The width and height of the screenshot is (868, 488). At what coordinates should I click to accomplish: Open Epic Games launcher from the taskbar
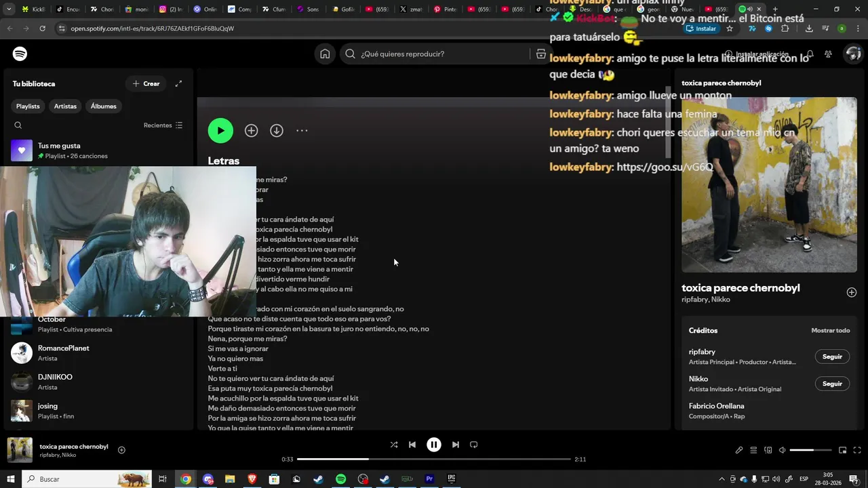(452, 479)
